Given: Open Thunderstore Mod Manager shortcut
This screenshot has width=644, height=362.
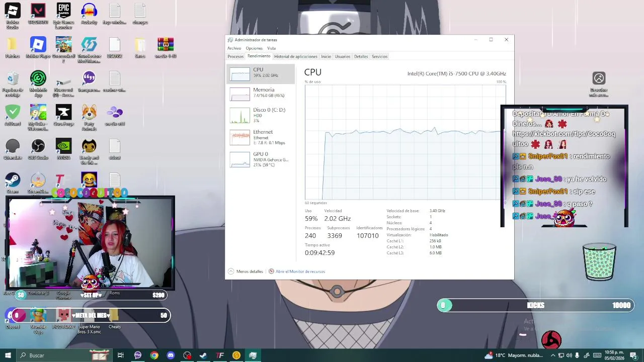Looking at the screenshot, I should pyautogui.click(x=89, y=49).
